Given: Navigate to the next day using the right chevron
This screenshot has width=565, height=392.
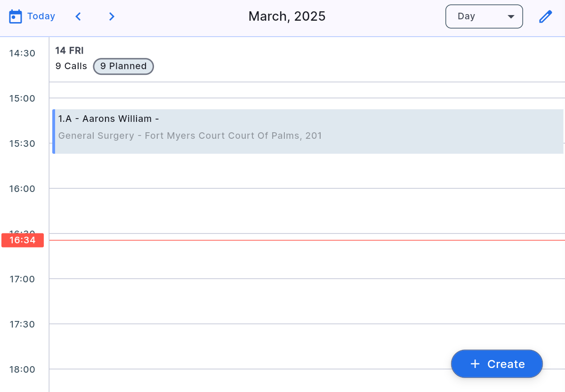Looking at the screenshot, I should pos(112,16).
